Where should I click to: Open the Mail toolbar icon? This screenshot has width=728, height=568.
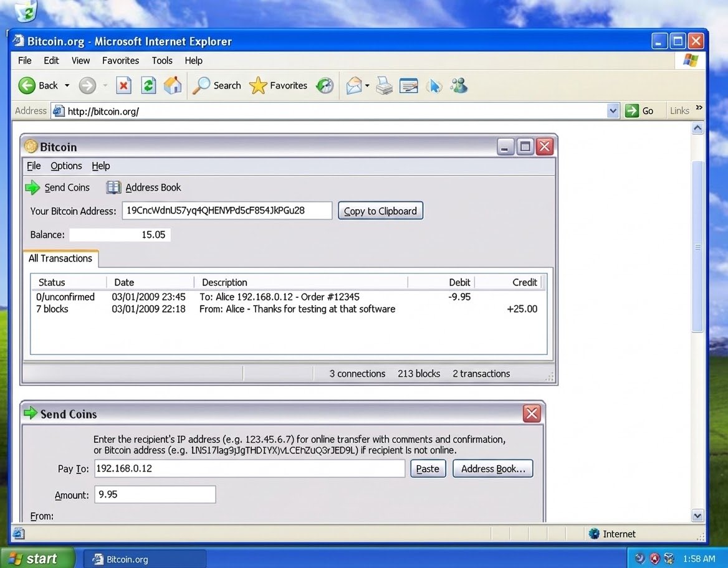[x=354, y=85]
